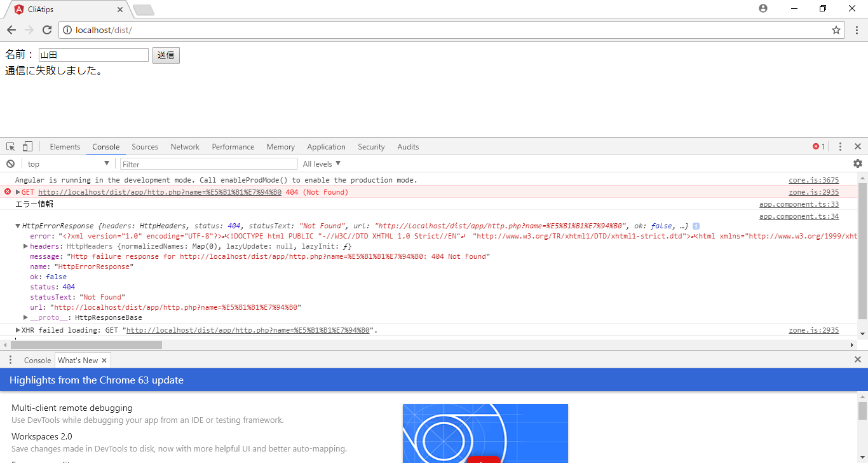Screen dimensions: 868x463
Task: Click the Chrome 63 video thumbnail
Action: pos(485,433)
